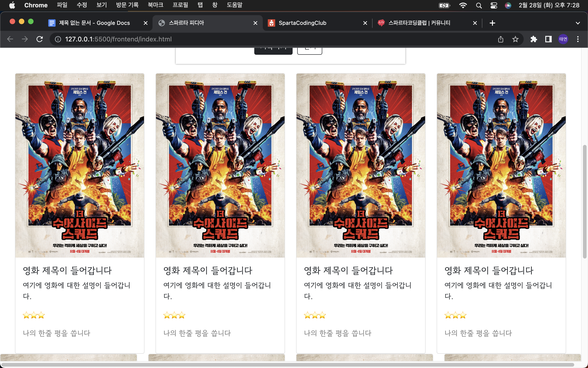Click the browser back arrow
Screen dimensions: 588x368
pos(10,39)
